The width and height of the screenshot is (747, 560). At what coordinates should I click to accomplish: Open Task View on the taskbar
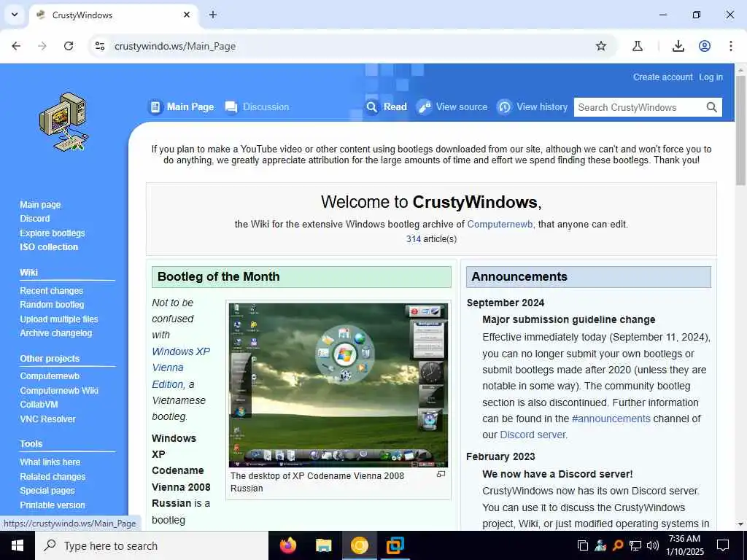582,545
